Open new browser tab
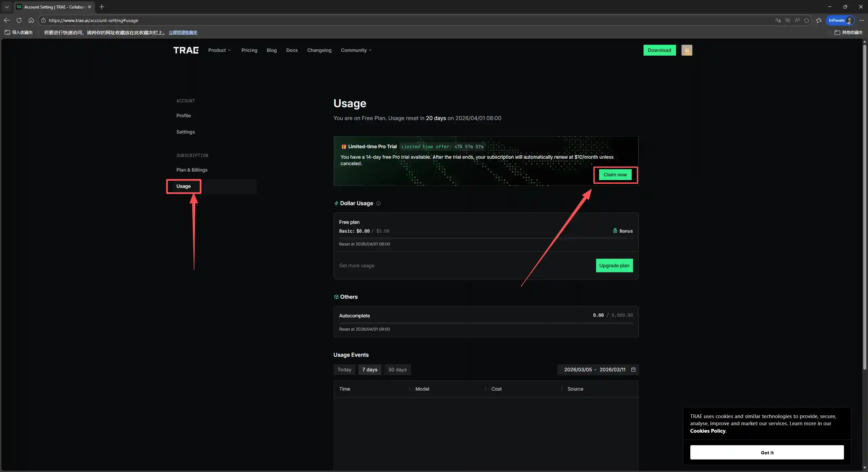This screenshot has height=472, width=868. [102, 7]
